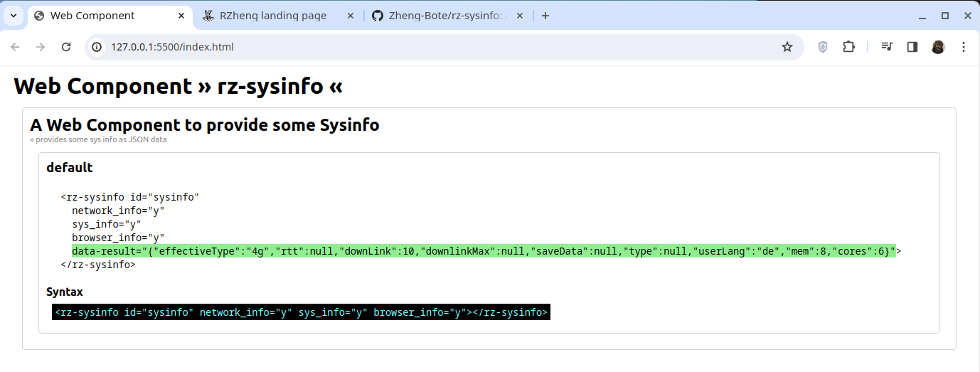The width and height of the screenshot is (980, 372).
Task: Click the closing </rz-sysinfo> line
Action: point(98,265)
